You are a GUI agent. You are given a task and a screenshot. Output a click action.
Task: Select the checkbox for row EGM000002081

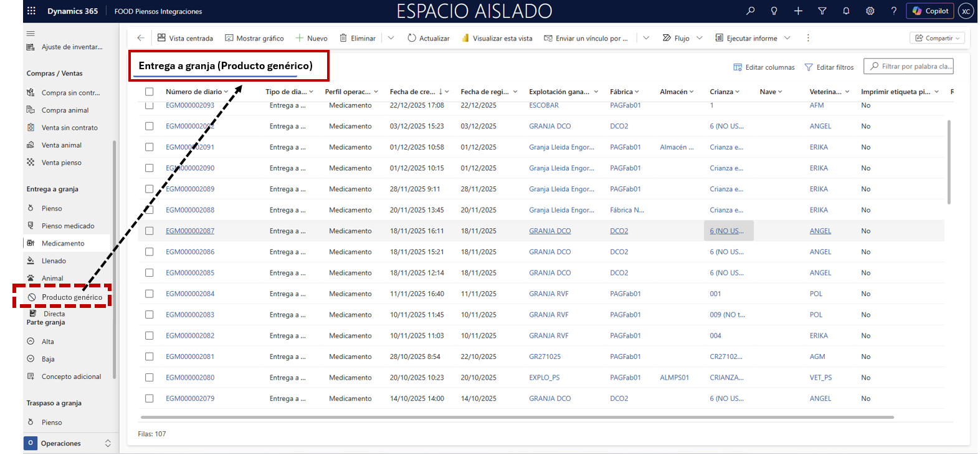point(150,357)
